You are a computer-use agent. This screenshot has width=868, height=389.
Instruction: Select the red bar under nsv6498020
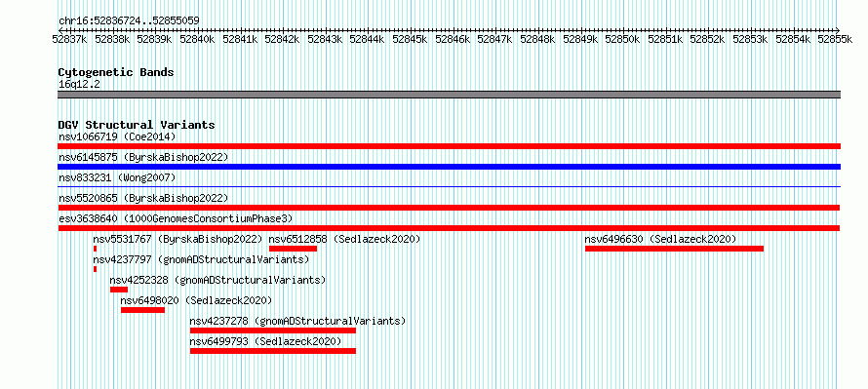(142, 310)
